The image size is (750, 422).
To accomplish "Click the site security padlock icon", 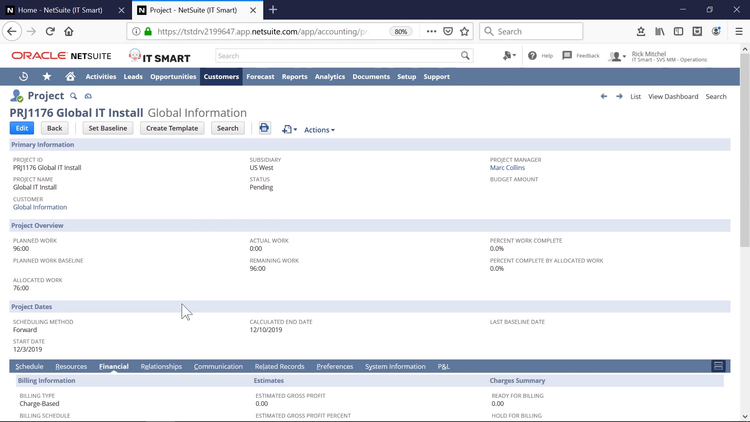I will click(148, 32).
